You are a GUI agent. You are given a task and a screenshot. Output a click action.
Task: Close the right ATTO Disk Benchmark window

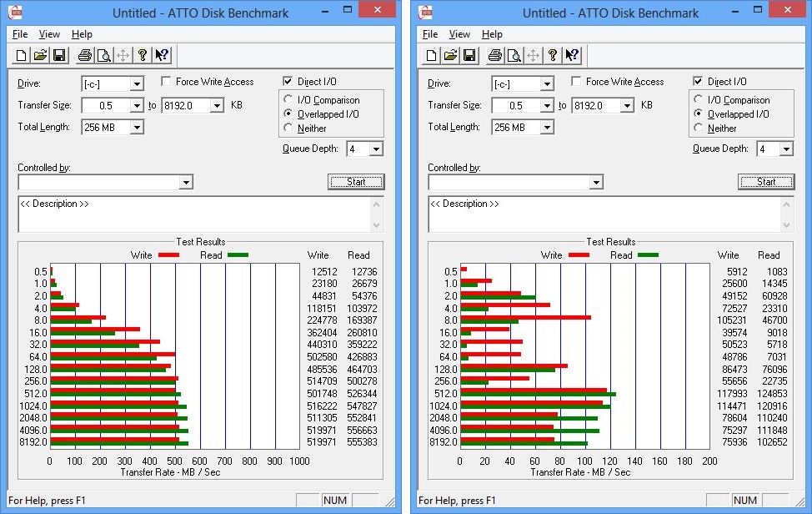click(x=788, y=10)
